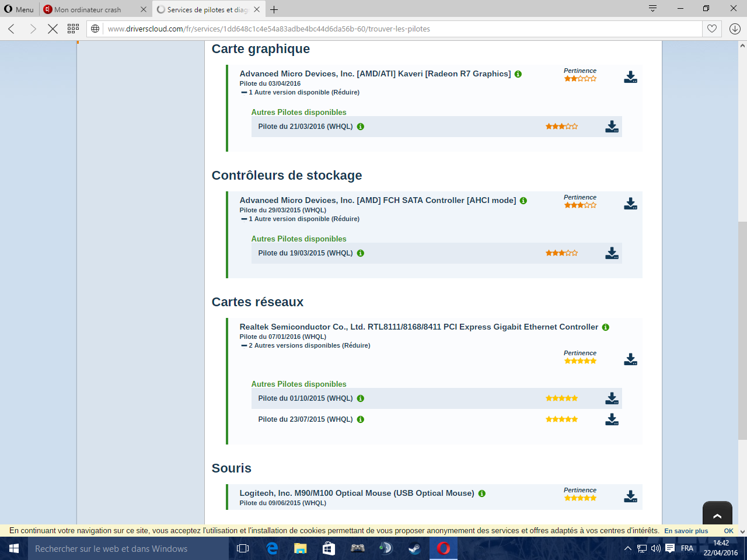Open the tab list menu button
The image size is (747, 560).
(x=652, y=8)
